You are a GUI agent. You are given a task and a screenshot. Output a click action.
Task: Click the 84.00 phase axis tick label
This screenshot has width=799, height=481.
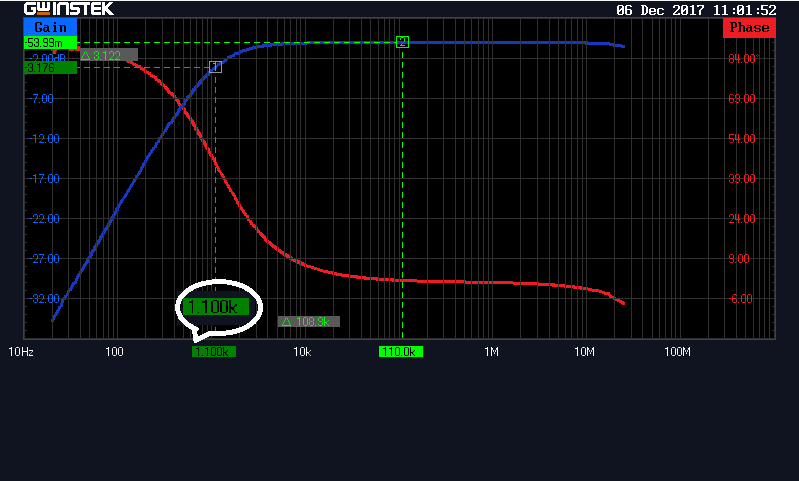pos(741,59)
